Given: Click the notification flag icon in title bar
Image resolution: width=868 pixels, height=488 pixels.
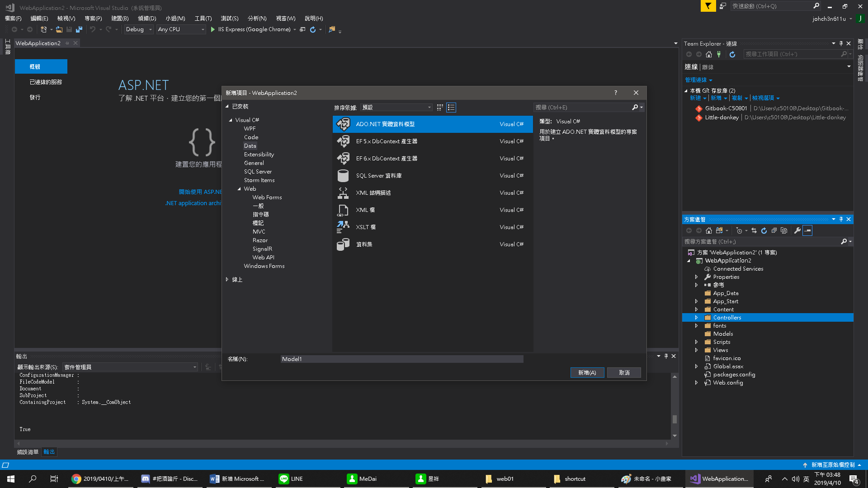Looking at the screenshot, I should coord(708,6).
